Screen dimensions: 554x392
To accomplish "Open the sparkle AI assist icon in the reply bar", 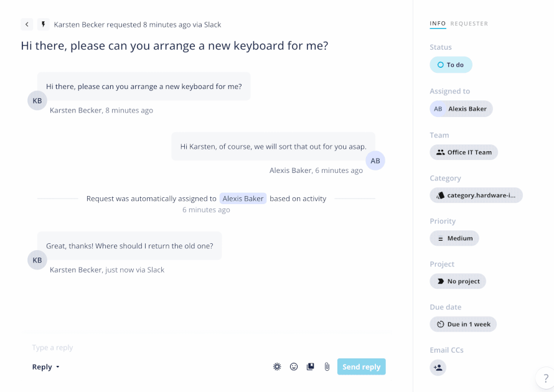I will 277,366.
